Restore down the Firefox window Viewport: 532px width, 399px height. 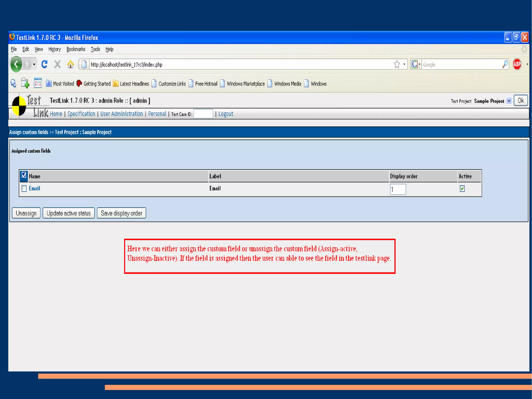click(x=516, y=37)
